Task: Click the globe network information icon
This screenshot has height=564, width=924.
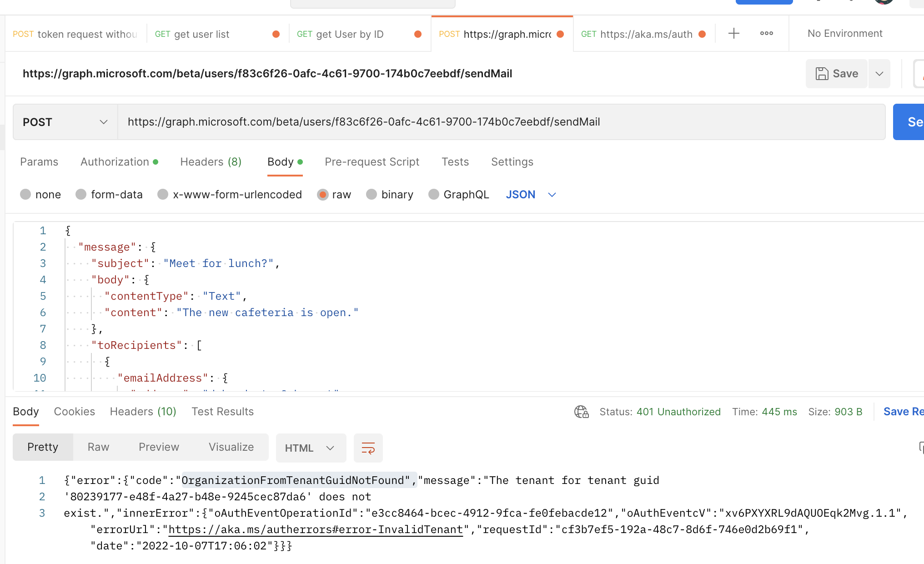Action: pyautogui.click(x=581, y=412)
